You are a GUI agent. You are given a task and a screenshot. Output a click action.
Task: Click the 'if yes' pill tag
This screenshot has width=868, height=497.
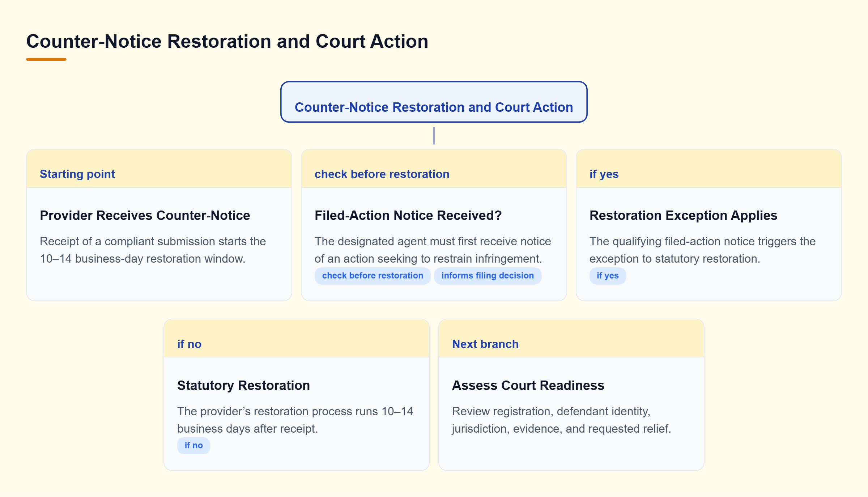pyautogui.click(x=608, y=276)
